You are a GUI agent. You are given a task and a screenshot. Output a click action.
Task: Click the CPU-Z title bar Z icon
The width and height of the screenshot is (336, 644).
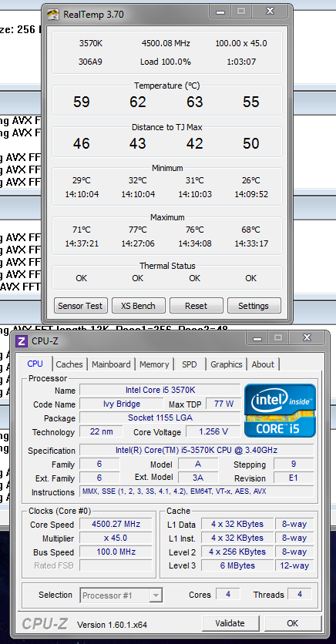[x=22, y=341]
